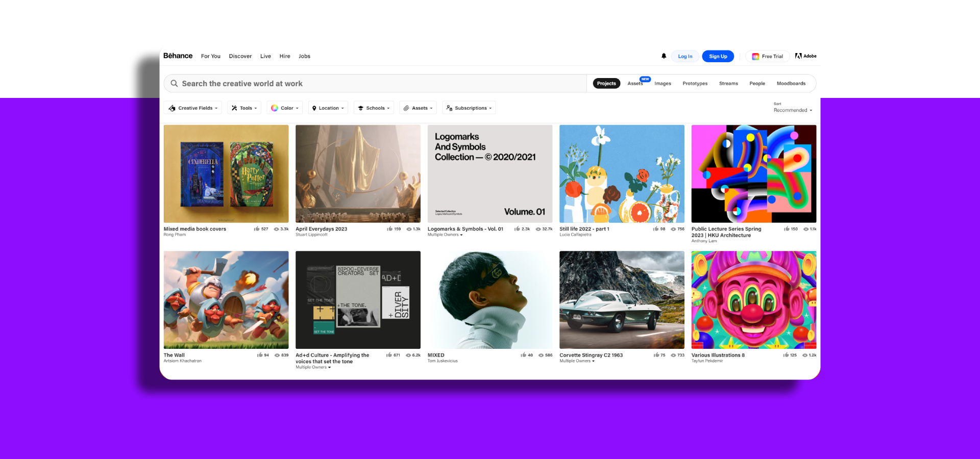Click the Sign Up button
The width and height of the screenshot is (980, 459).
tap(718, 56)
